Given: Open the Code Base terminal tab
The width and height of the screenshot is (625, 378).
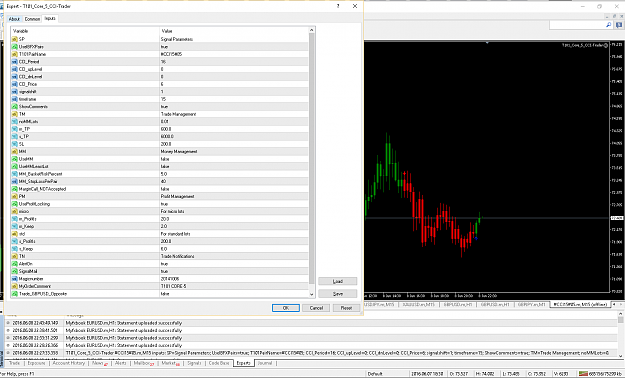Looking at the screenshot, I should tap(219, 363).
